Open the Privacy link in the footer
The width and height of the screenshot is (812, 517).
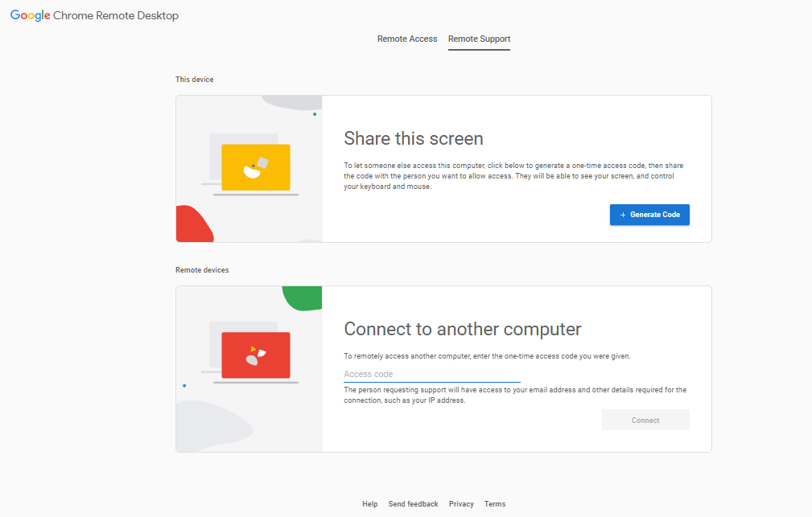(x=461, y=504)
